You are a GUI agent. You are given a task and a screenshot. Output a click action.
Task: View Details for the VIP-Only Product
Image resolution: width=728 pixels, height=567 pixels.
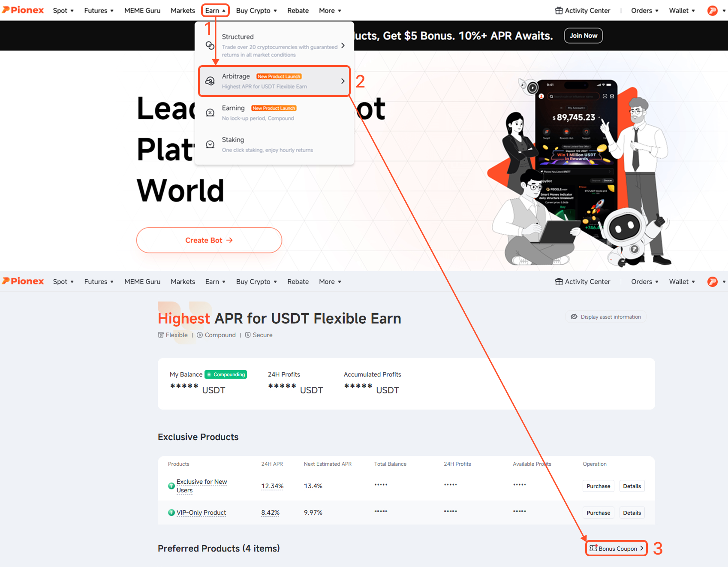click(632, 513)
